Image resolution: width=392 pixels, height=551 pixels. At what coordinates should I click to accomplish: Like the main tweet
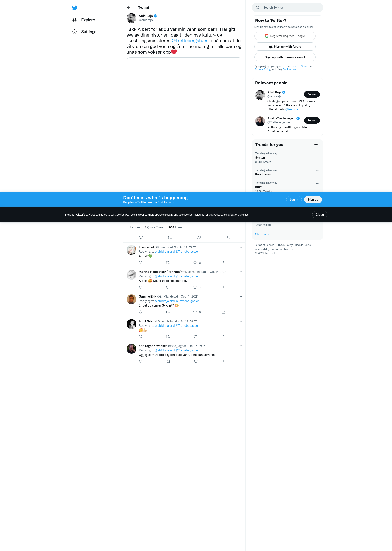pos(199,238)
